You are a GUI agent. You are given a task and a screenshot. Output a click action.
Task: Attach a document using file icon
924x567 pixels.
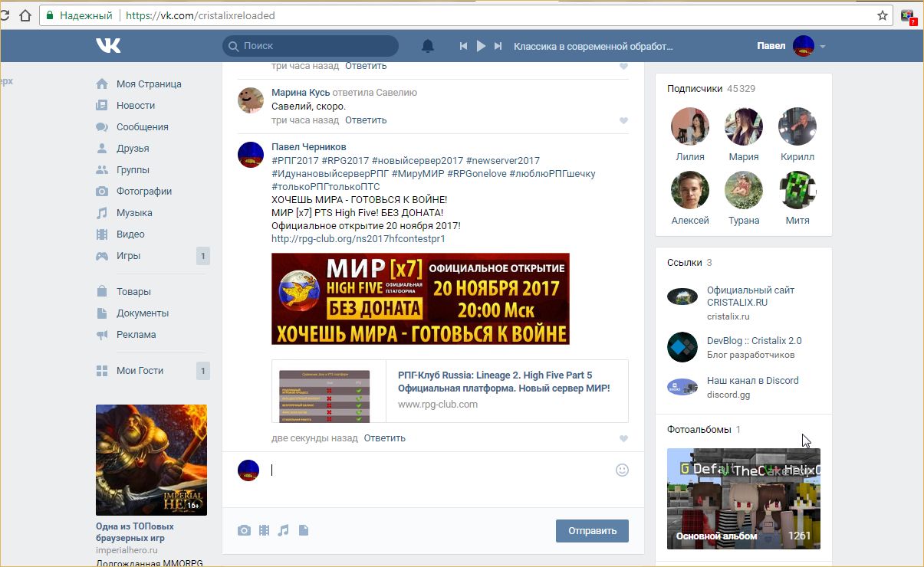click(x=304, y=530)
